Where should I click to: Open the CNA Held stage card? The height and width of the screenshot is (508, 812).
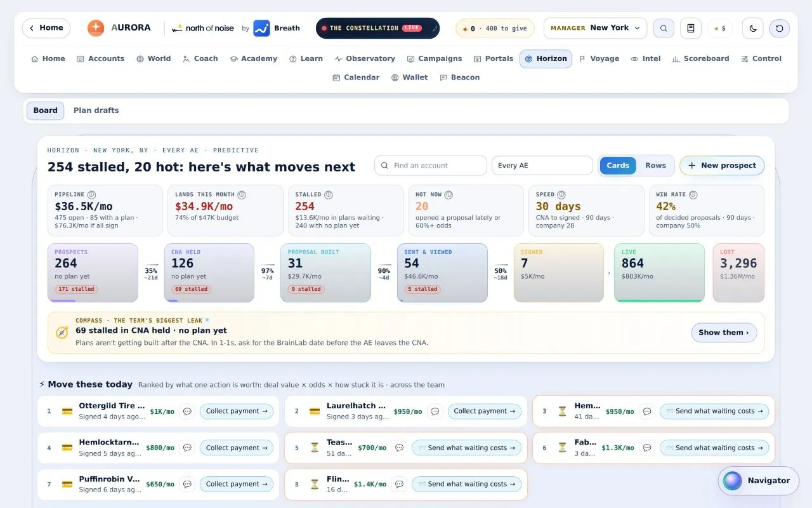pos(209,273)
